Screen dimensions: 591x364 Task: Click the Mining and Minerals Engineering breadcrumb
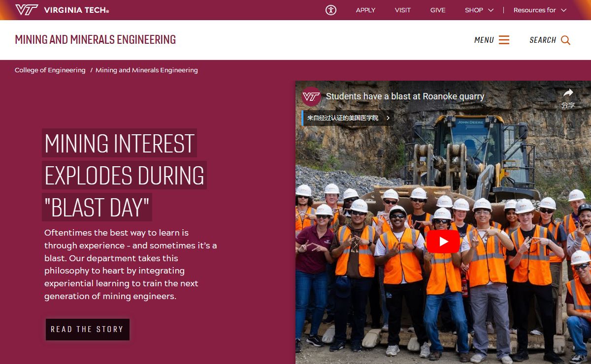[x=147, y=70]
